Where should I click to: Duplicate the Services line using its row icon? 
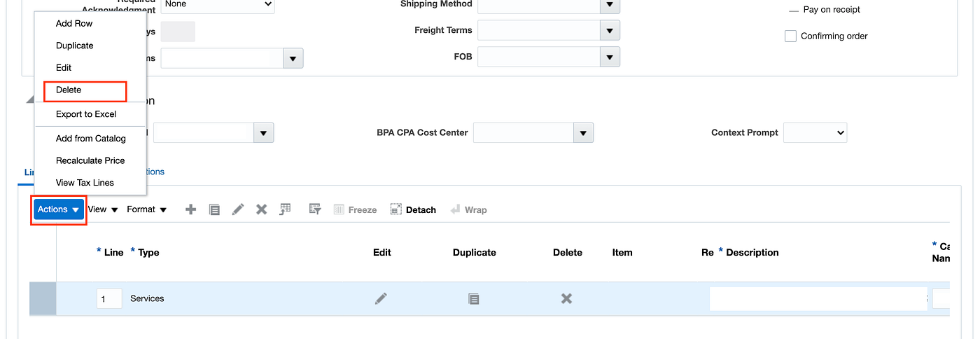pyautogui.click(x=474, y=298)
